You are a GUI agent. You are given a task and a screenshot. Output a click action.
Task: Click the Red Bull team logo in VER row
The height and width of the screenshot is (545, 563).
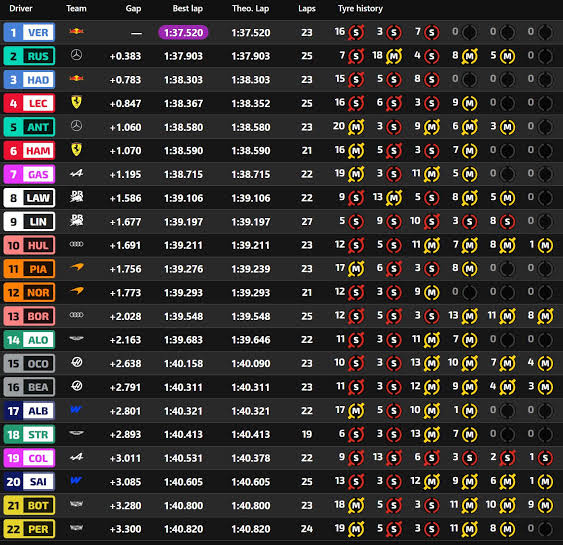click(x=76, y=32)
